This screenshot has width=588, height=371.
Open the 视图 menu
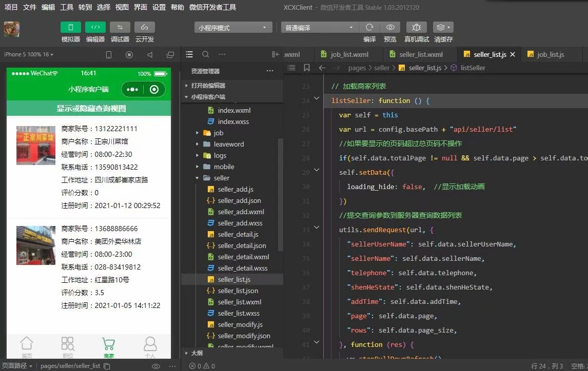[122, 7]
